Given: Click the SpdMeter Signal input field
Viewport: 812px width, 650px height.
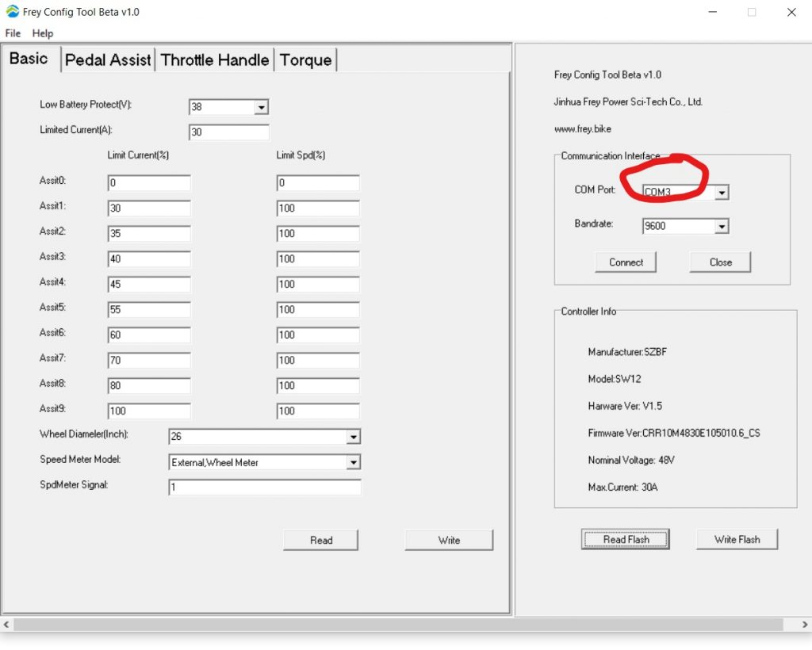Looking at the screenshot, I should 265,487.
